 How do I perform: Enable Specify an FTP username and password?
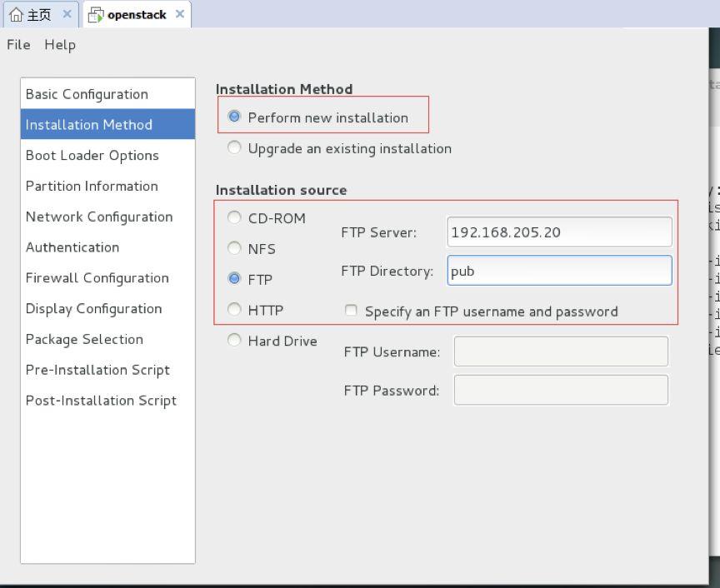pos(351,311)
